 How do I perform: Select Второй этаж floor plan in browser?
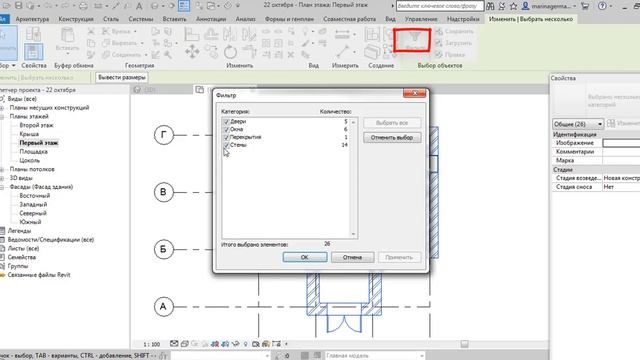pyautogui.click(x=36, y=125)
